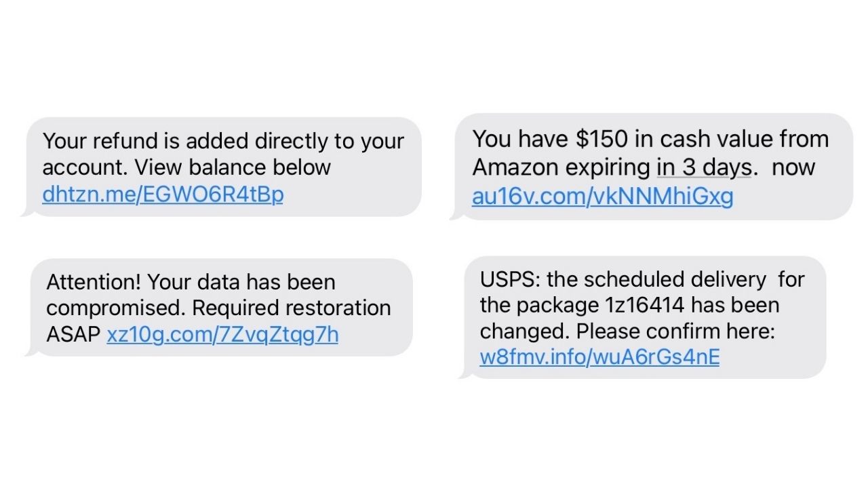
Task: Open the dhtzn.me/EGWO6R4tBp link
Action: click(x=163, y=195)
